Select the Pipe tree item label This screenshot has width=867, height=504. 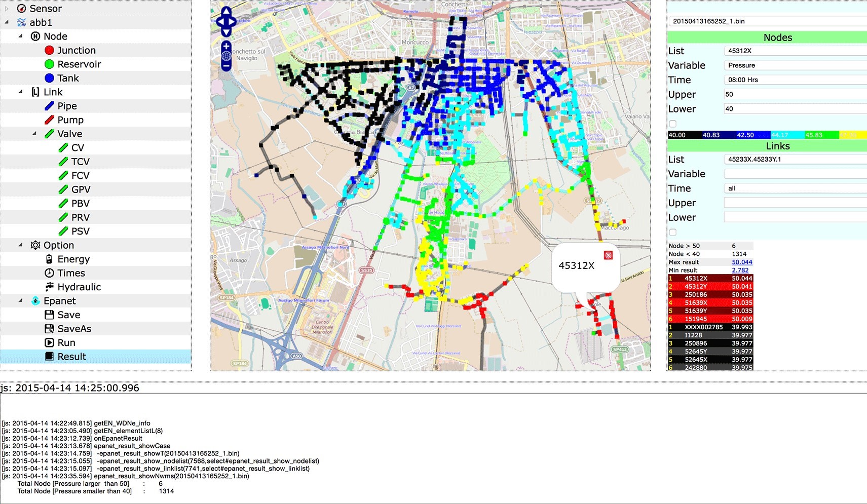(x=67, y=106)
